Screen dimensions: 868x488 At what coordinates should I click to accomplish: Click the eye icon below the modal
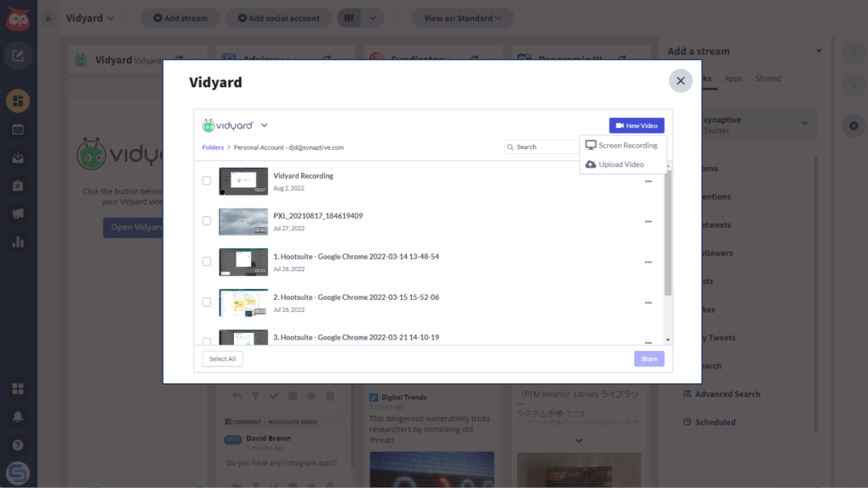(311, 396)
